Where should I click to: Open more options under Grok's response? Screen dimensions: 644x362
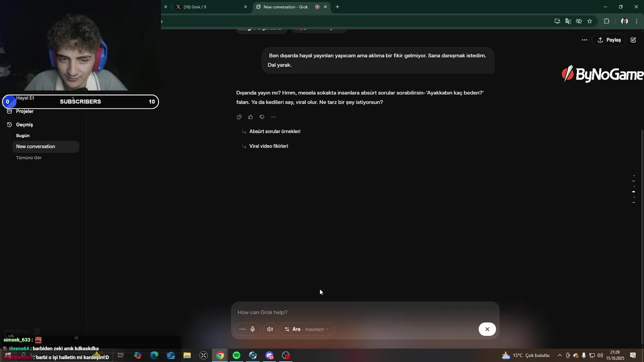[273, 117]
